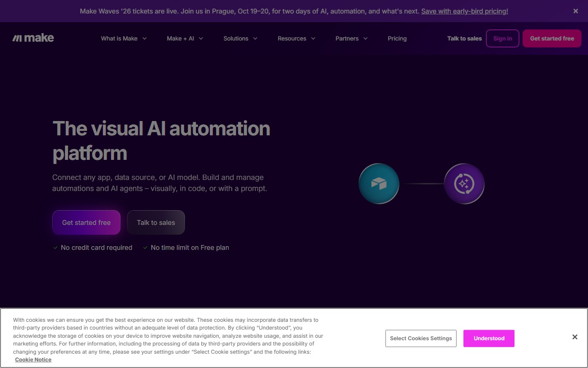Expand the Resources menu chevron

[313, 38]
